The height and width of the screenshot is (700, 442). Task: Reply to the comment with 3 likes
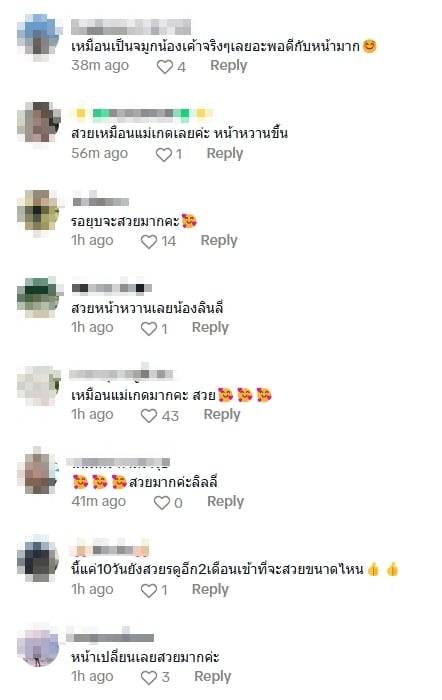pos(213,676)
